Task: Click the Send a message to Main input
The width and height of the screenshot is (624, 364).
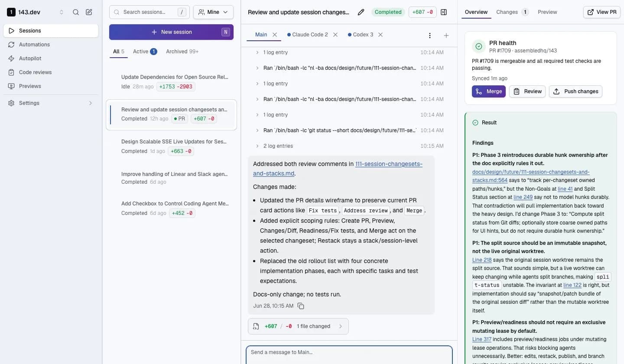Action: click(x=349, y=355)
